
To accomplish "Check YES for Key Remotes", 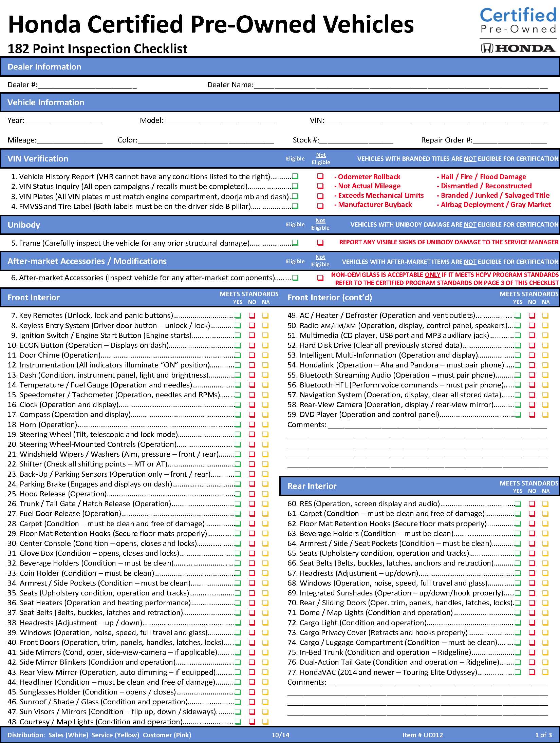I will point(238,316).
